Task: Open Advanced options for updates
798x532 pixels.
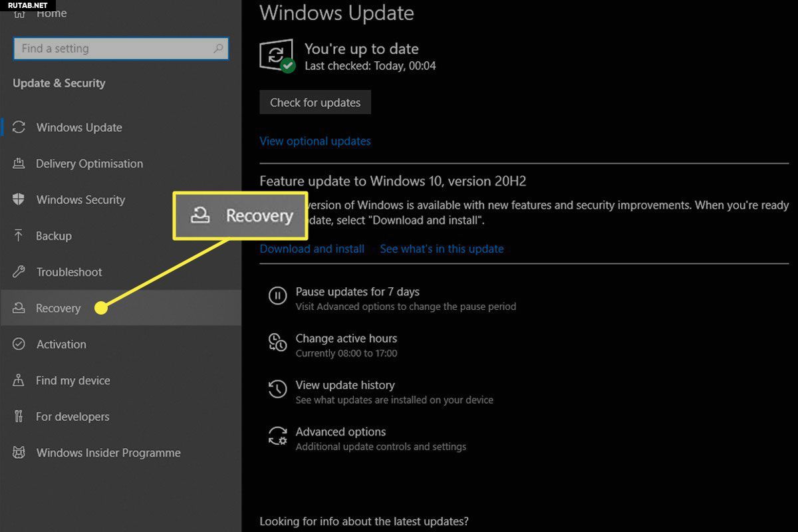Action: click(x=340, y=432)
